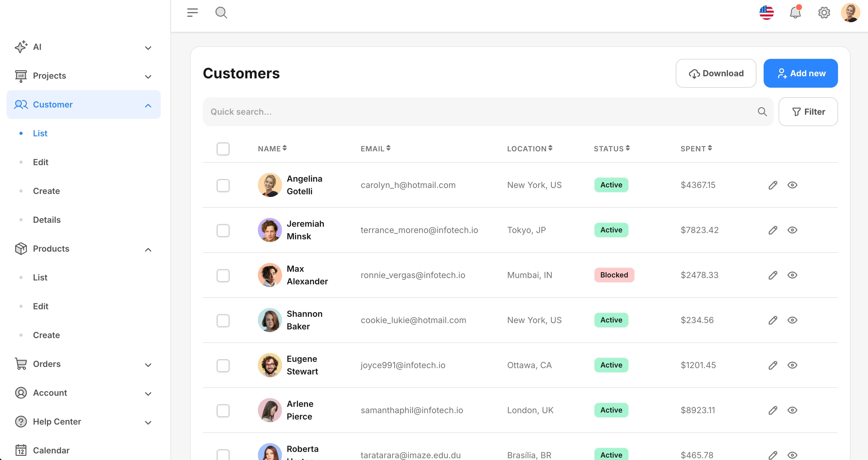Open Details under Customer menu
This screenshot has width=868, height=460.
coord(46,220)
